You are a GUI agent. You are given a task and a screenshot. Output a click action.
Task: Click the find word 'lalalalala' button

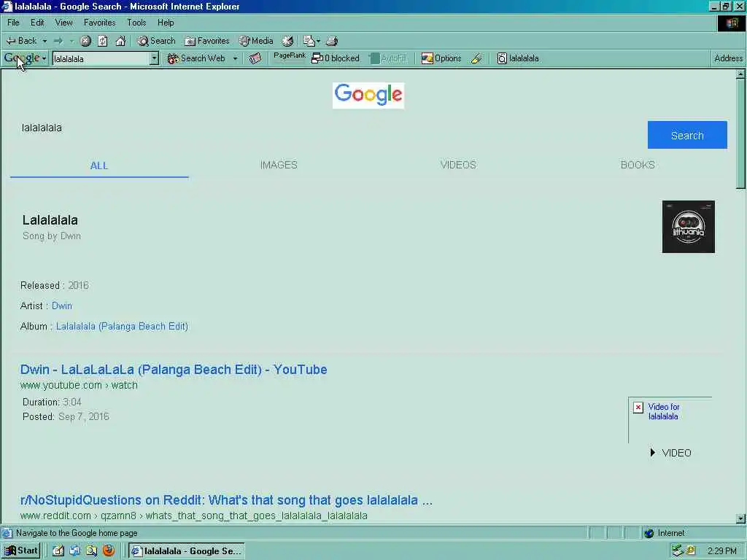(x=518, y=58)
